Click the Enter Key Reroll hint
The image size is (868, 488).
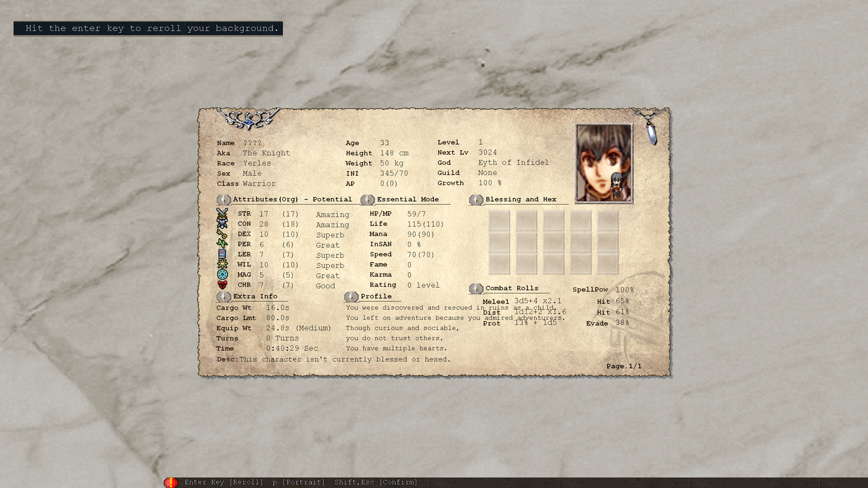(223, 482)
